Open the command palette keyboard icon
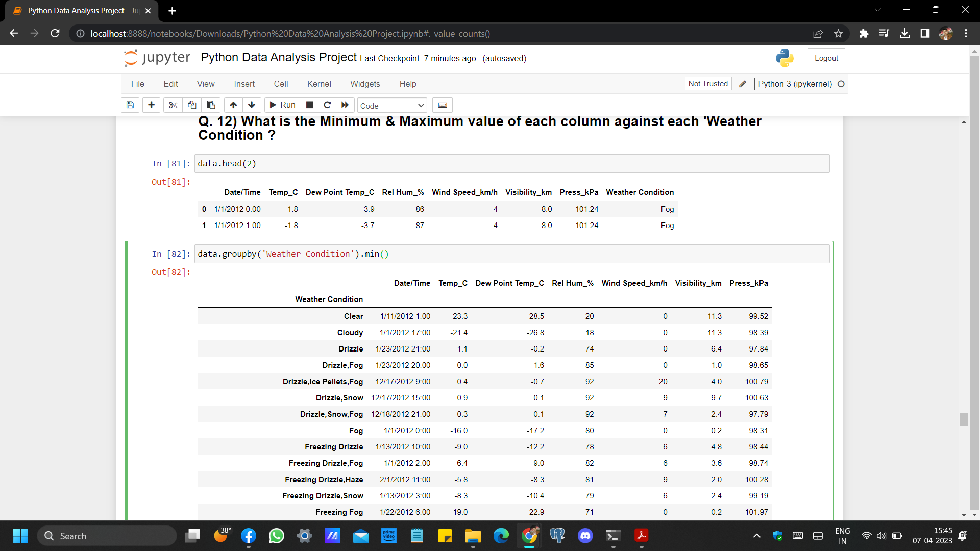980x551 pixels. (x=443, y=105)
